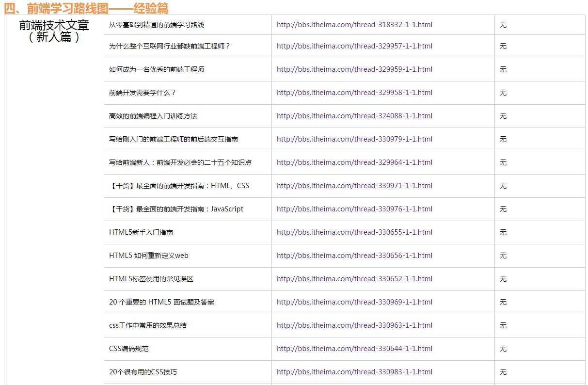Screen dimensions: 588x385
Task: Open link for thread-330983-1-1.html
Action: (x=354, y=372)
